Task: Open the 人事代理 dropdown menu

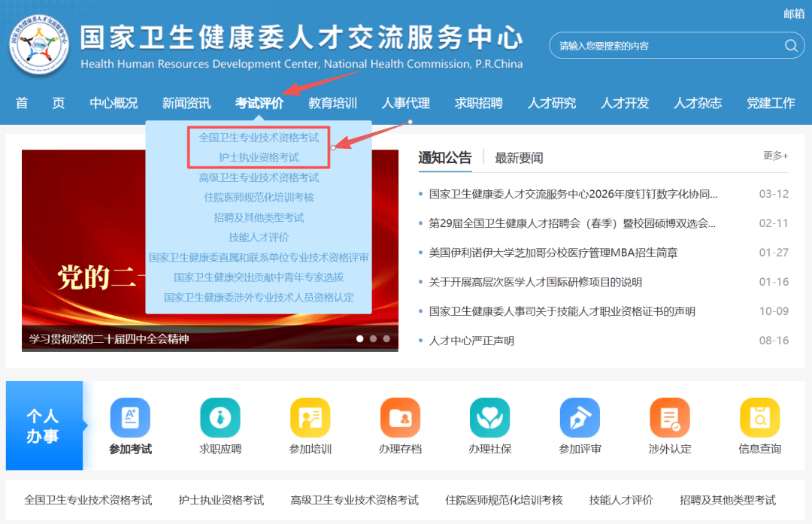Action: click(406, 103)
